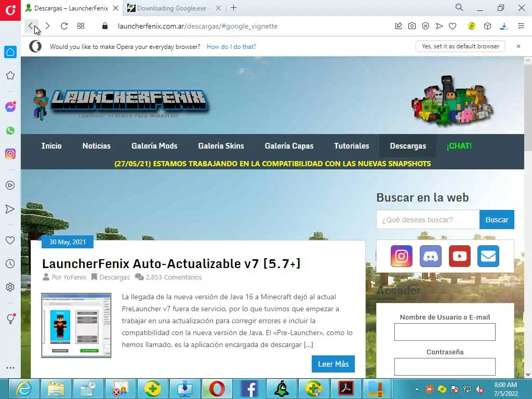Click the ad blocker shield icon

(x=425, y=26)
